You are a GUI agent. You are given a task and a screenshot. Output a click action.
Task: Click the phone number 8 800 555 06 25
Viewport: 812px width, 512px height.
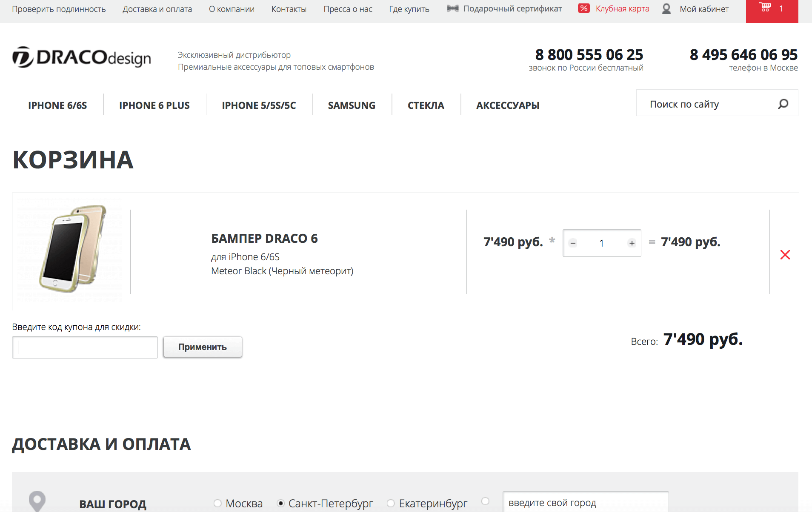589,55
